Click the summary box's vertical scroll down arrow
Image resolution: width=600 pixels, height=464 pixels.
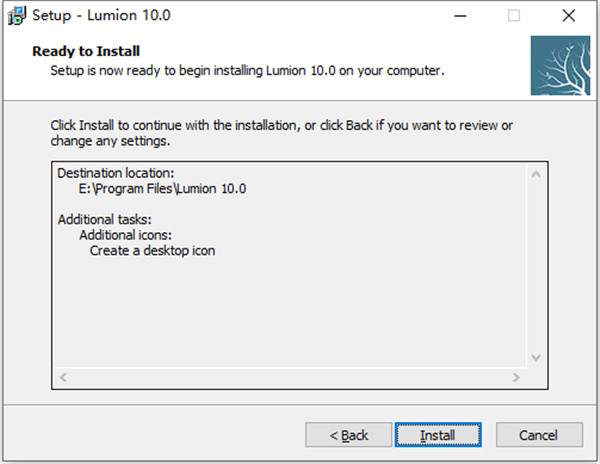tap(537, 357)
